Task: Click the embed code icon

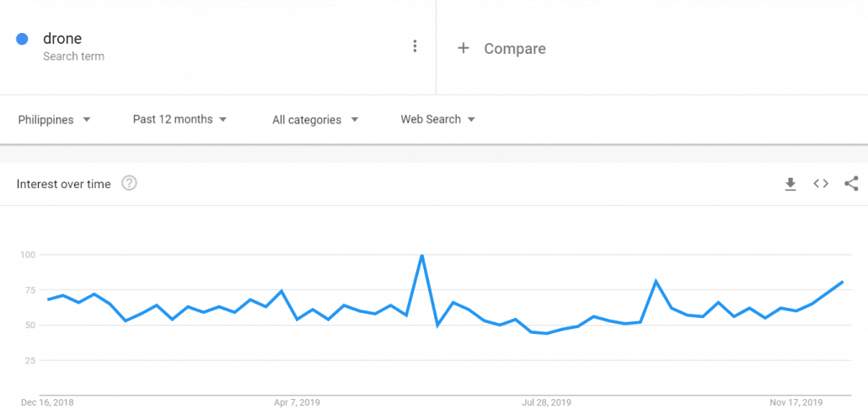Action: click(821, 183)
